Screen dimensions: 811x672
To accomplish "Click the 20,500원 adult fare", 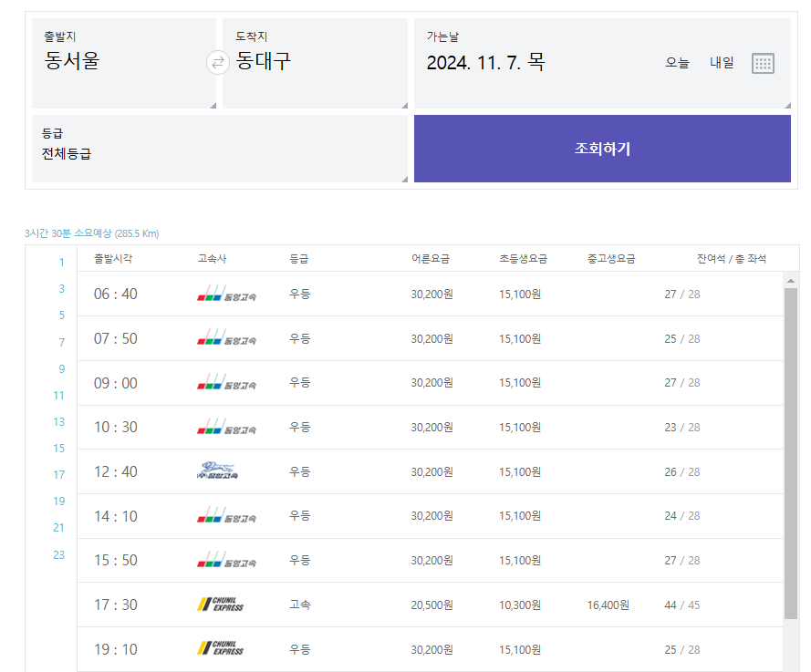I will coord(431,605).
